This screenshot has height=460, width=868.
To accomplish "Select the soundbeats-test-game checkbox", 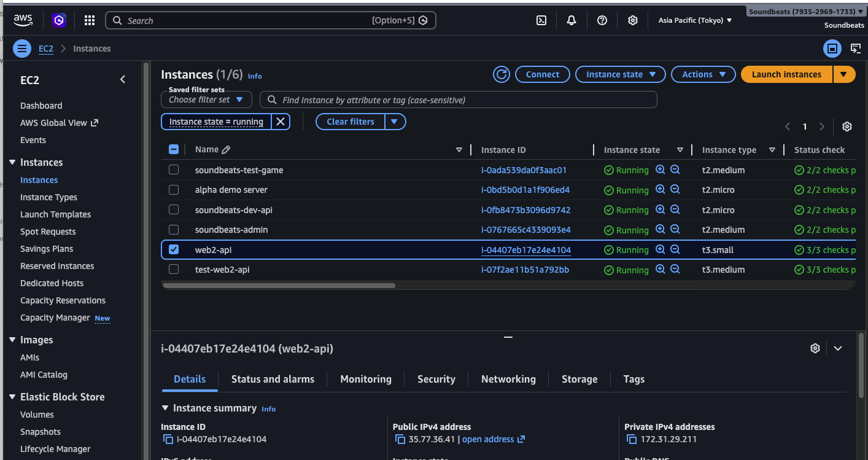I will coord(174,170).
